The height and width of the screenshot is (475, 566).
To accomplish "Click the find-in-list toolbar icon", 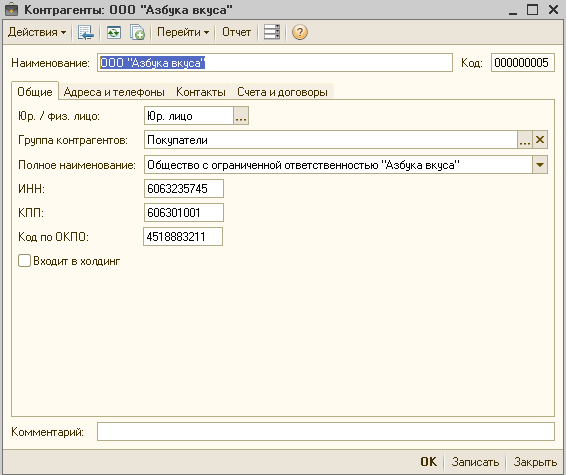I will point(86,32).
